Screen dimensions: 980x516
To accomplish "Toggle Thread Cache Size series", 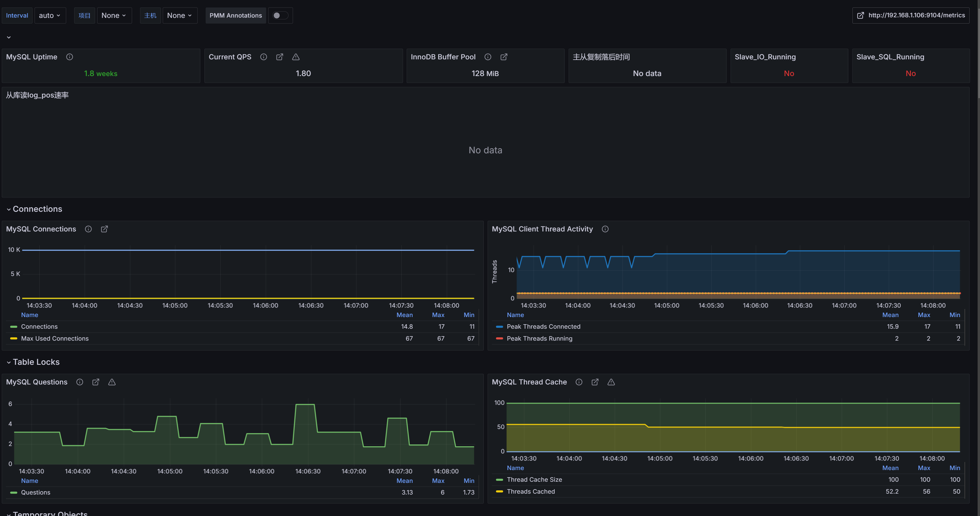I will [534, 479].
